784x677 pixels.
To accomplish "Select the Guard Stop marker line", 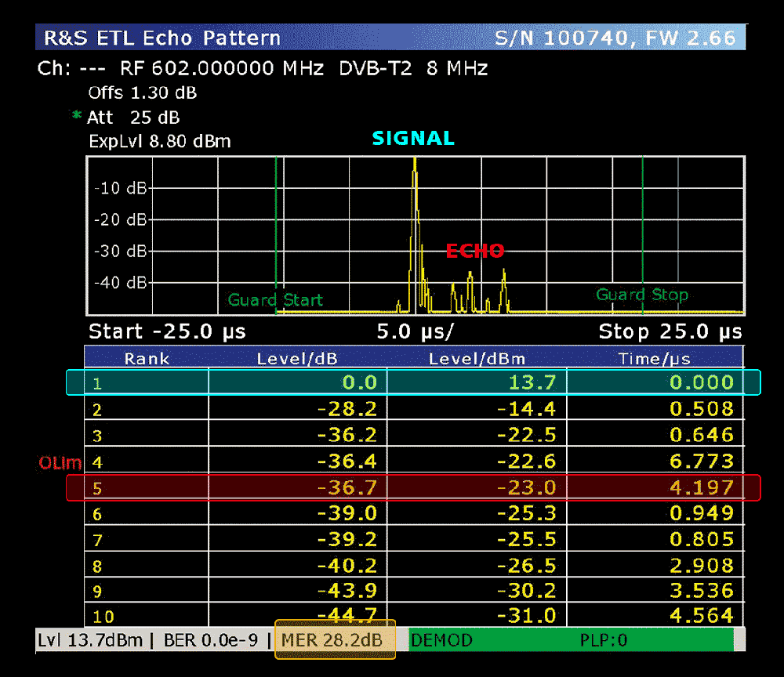I will tap(643, 235).
